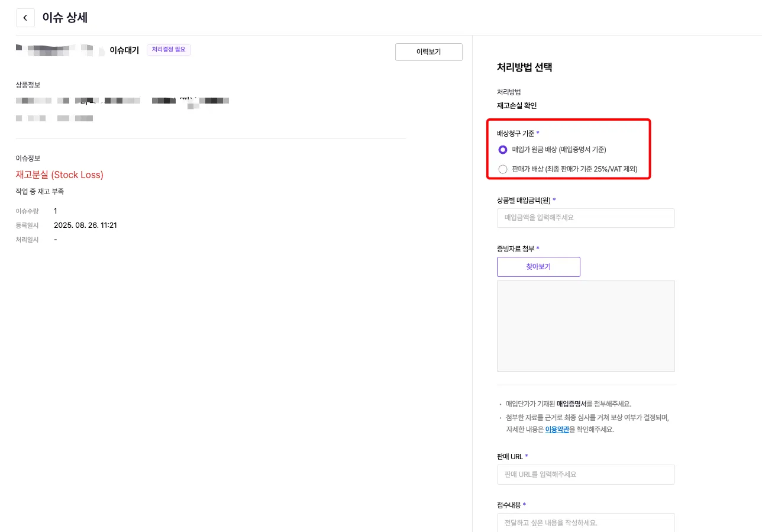Focus the 접수내용 text area
This screenshot has height=532, width=762.
click(x=585, y=523)
